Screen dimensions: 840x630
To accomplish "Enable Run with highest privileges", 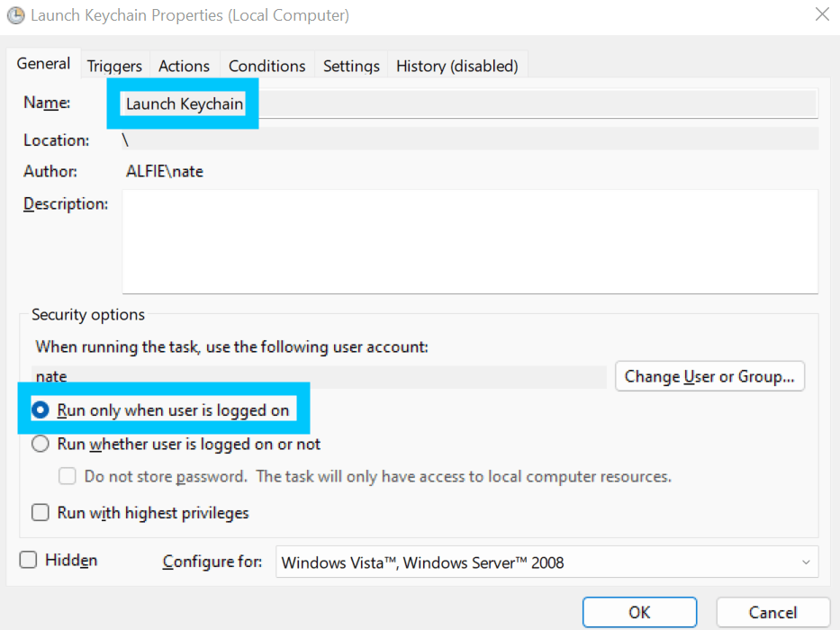I will 41,513.
